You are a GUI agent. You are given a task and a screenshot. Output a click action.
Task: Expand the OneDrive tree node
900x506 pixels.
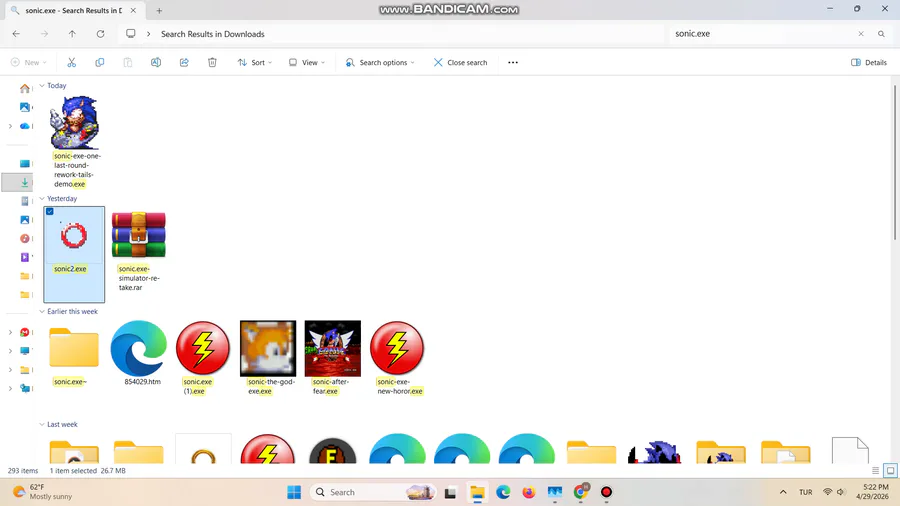coord(10,126)
